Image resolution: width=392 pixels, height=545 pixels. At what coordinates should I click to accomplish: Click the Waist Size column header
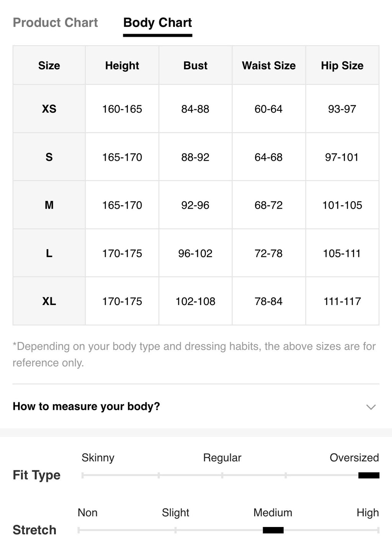pyautogui.click(x=269, y=65)
